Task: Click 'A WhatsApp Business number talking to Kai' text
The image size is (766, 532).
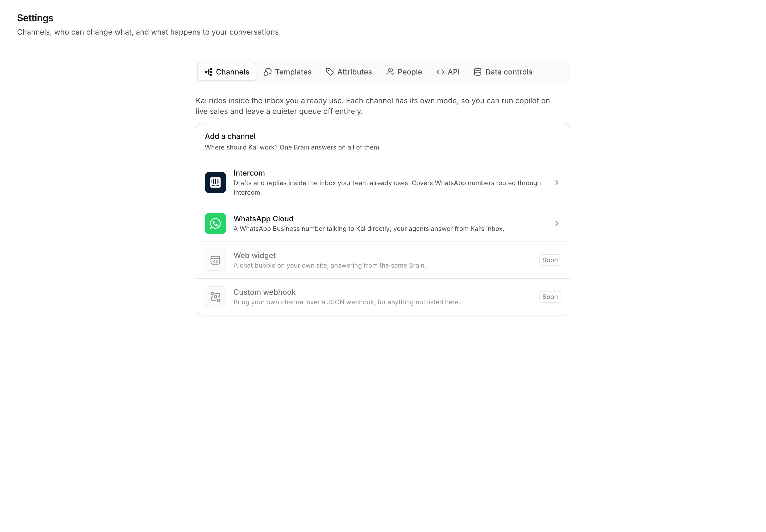Action: coord(369,229)
